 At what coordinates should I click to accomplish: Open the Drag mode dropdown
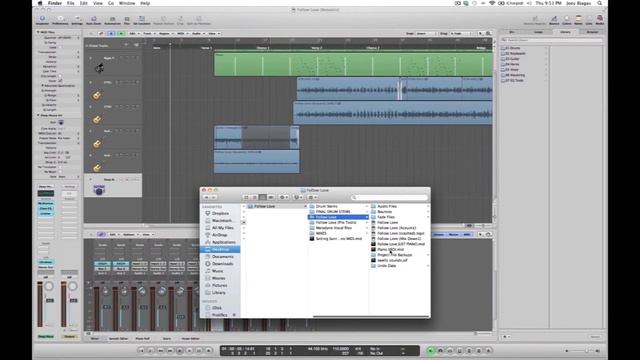(x=461, y=33)
